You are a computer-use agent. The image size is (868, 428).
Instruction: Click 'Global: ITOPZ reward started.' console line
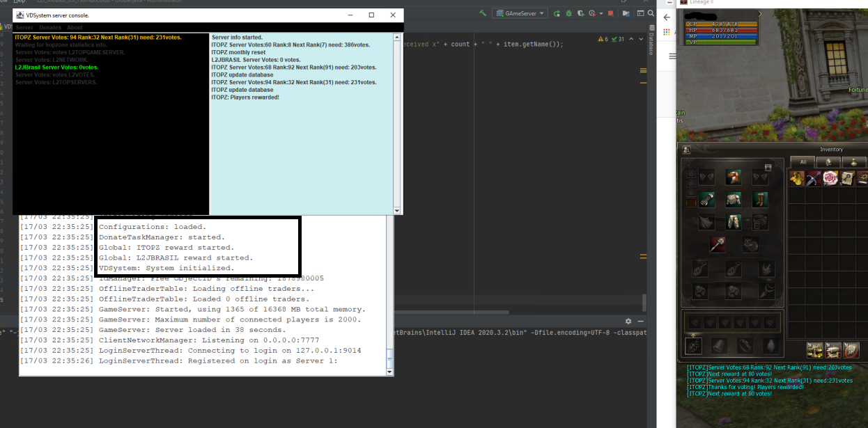(166, 247)
